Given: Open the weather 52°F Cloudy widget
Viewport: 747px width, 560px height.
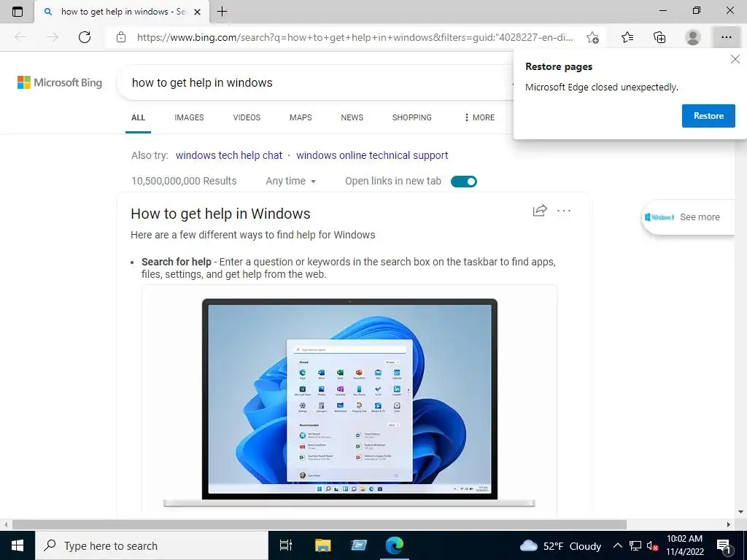Looking at the screenshot, I should pos(561,545).
